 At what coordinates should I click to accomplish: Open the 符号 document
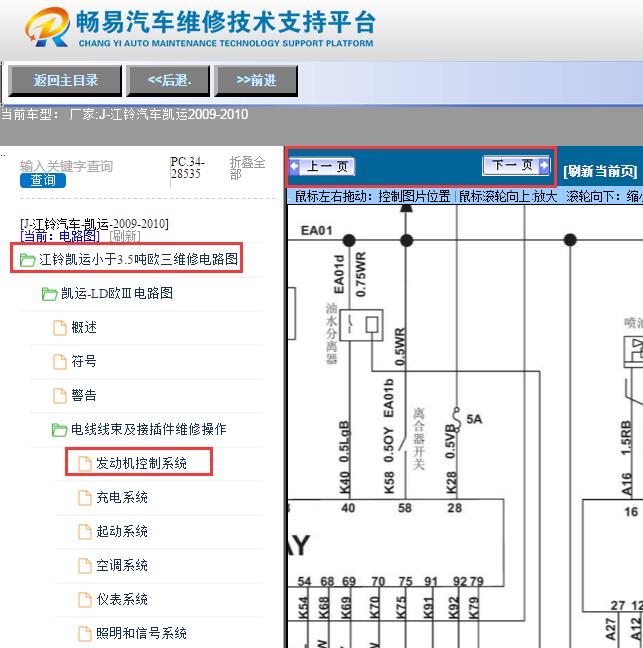(x=84, y=361)
